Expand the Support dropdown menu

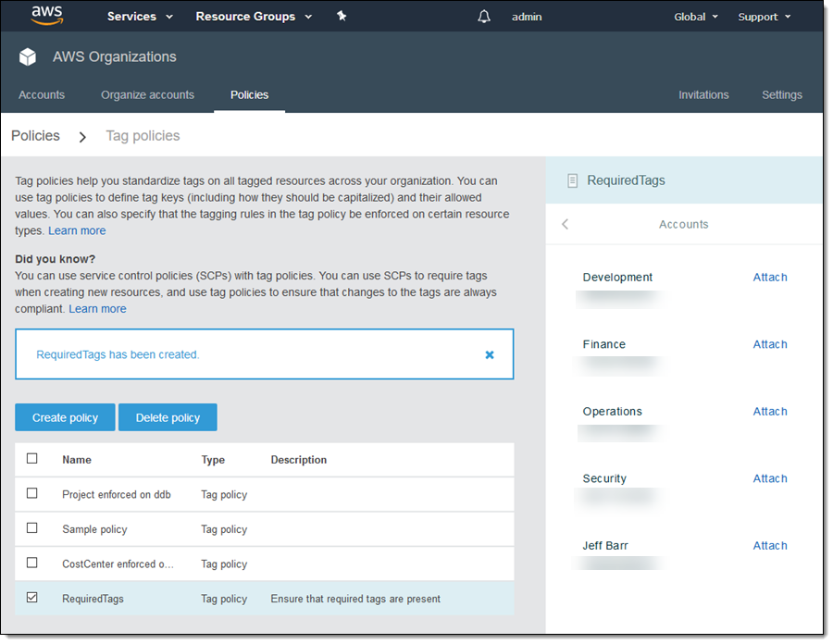(x=764, y=17)
